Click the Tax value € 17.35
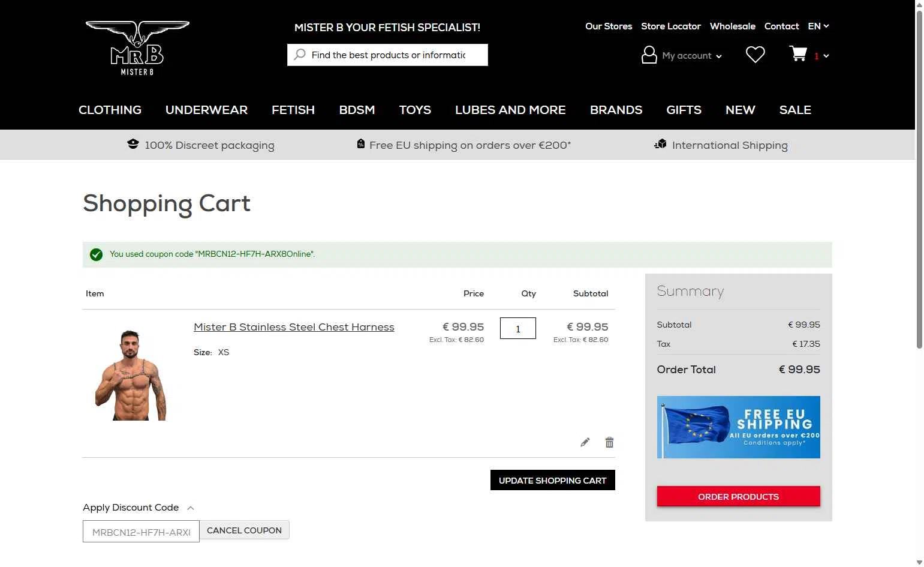Image resolution: width=924 pixels, height=567 pixels. [x=806, y=344]
